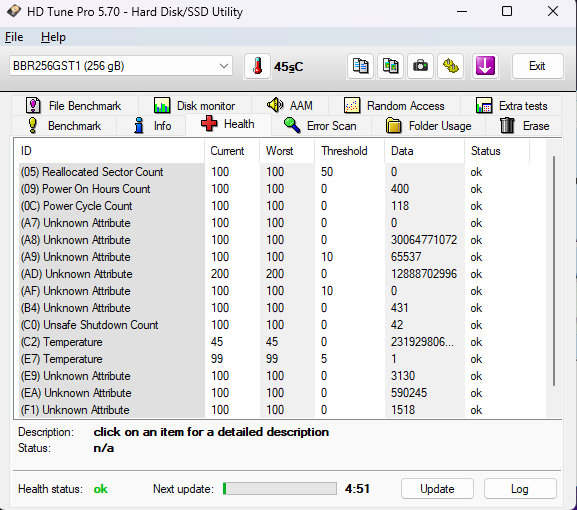Click the Data column header
This screenshot has height=510, width=577.
(x=425, y=151)
